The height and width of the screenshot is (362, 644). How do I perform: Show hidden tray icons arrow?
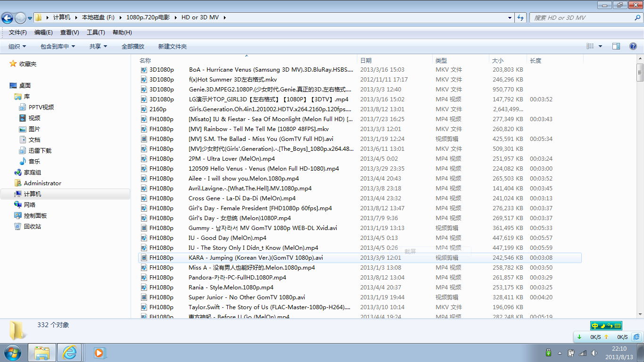click(560, 353)
